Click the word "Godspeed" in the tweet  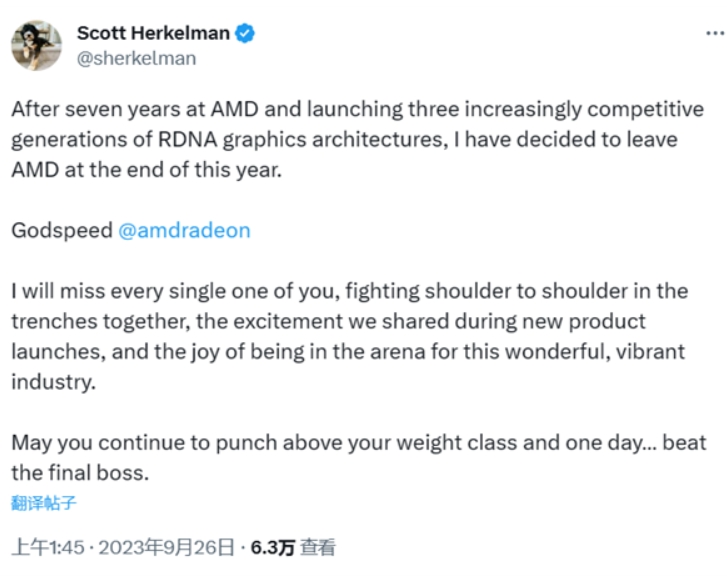[61, 230]
